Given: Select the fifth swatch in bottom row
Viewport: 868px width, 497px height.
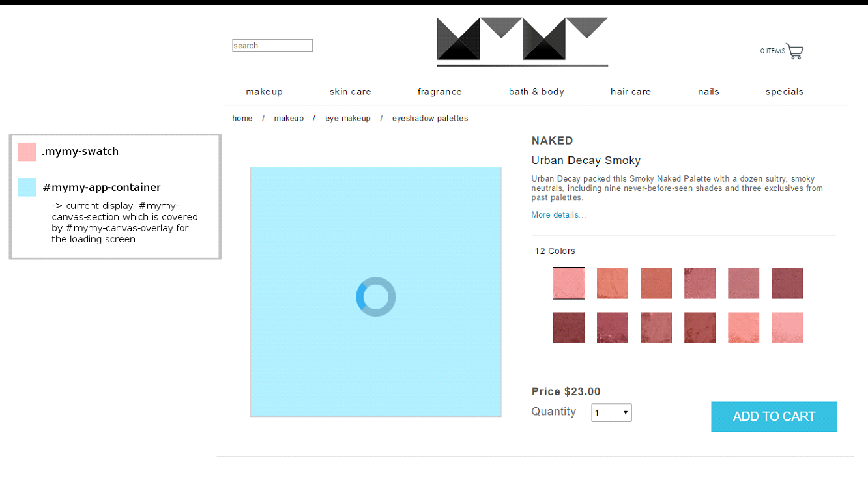Looking at the screenshot, I should pos(744,328).
